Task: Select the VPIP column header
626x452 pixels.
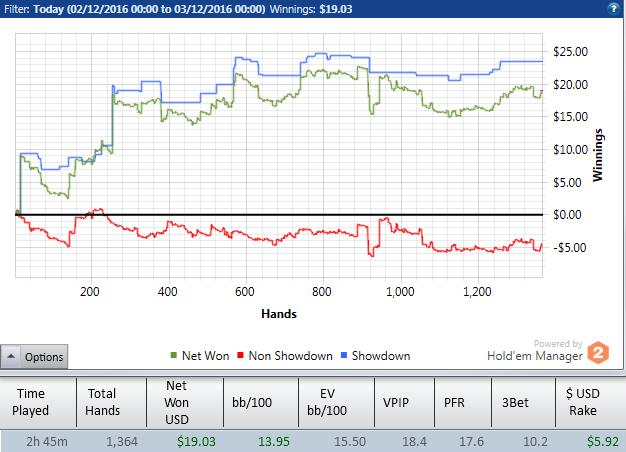Action: click(x=404, y=402)
